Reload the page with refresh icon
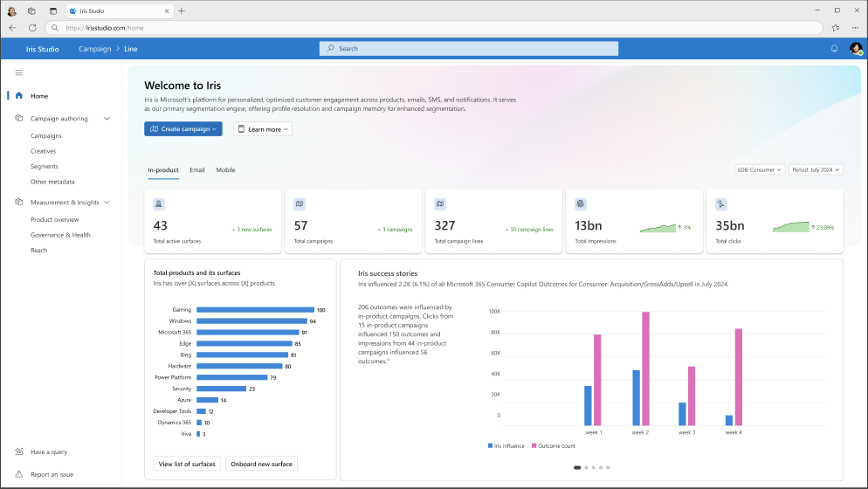This screenshot has width=868, height=489. (x=32, y=28)
